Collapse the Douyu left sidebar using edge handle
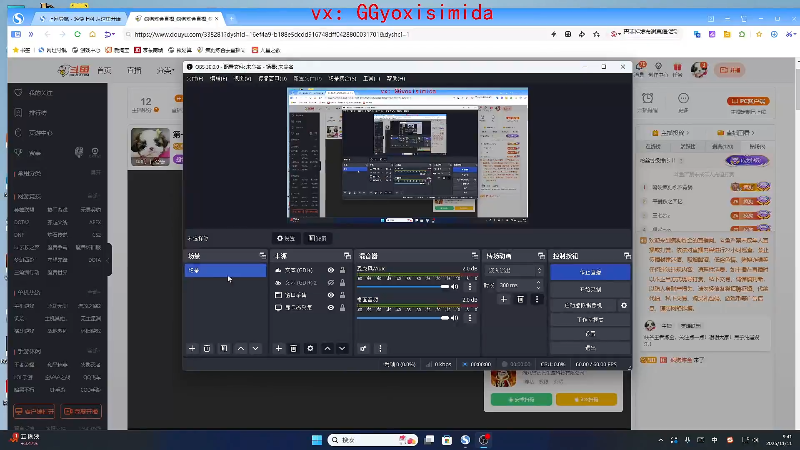 click(x=109, y=260)
